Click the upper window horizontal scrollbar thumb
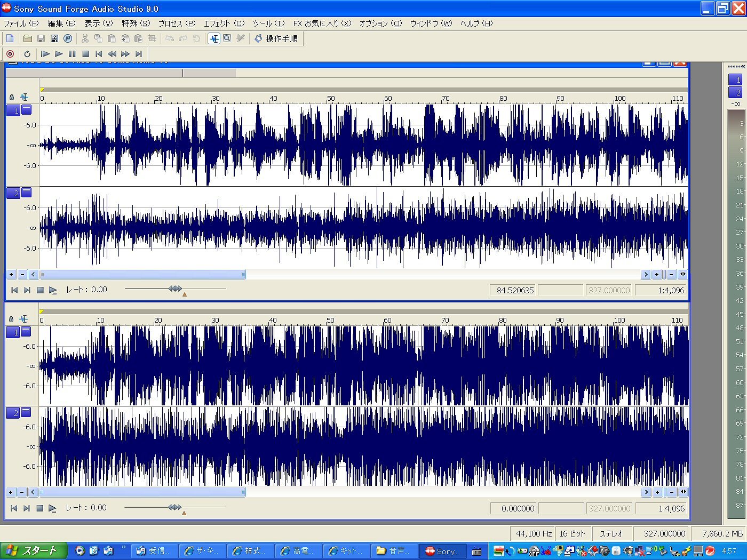Viewport: 747px width, 560px height. 143,275
